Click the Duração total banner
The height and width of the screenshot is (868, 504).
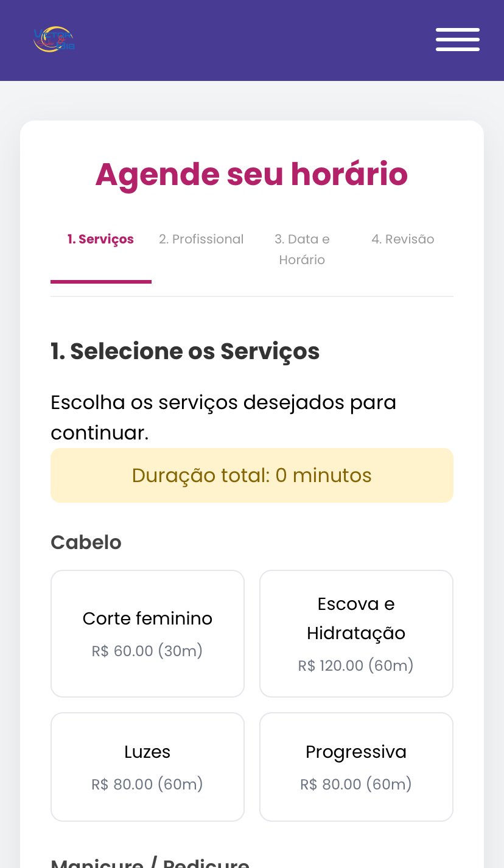coord(251,475)
